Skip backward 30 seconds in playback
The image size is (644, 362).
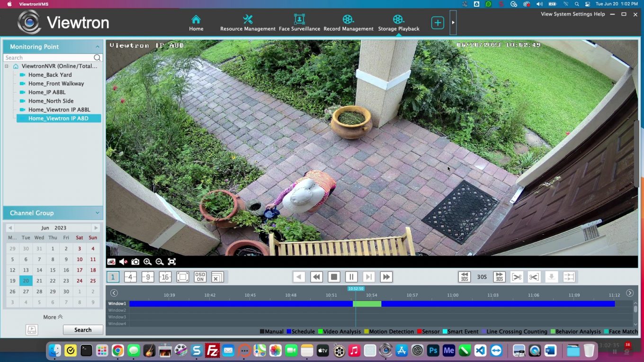click(464, 277)
